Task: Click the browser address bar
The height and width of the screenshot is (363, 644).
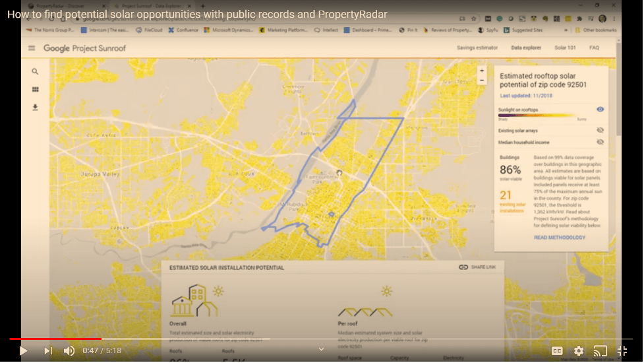Action: 263,19
